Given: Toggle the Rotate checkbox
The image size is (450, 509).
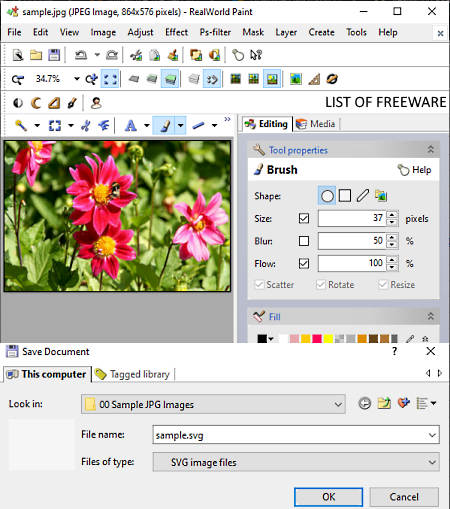Looking at the screenshot, I should [321, 284].
